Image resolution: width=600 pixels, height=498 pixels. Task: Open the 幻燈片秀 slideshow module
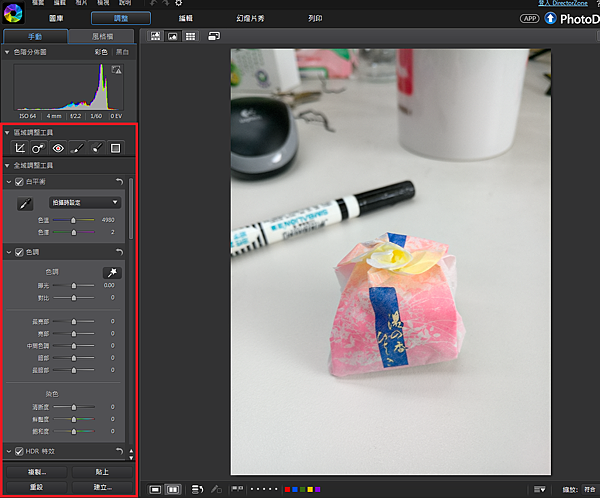(x=250, y=18)
